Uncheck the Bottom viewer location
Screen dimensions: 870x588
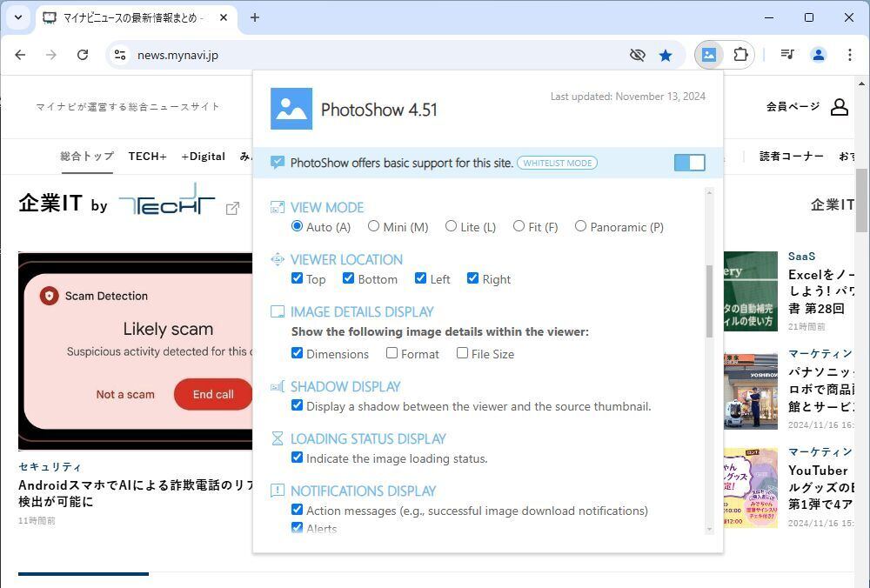pyautogui.click(x=349, y=278)
